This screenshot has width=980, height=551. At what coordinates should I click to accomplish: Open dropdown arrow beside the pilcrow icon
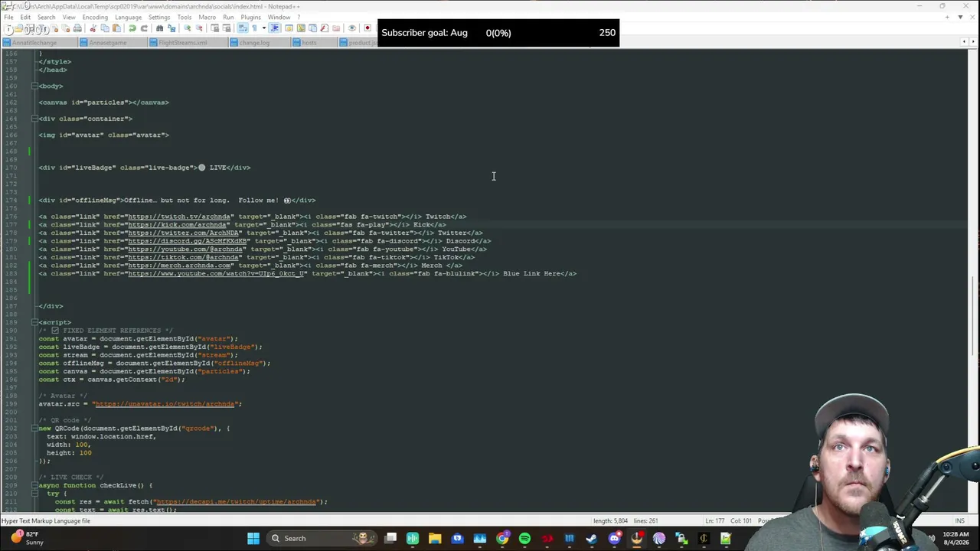[x=263, y=28]
